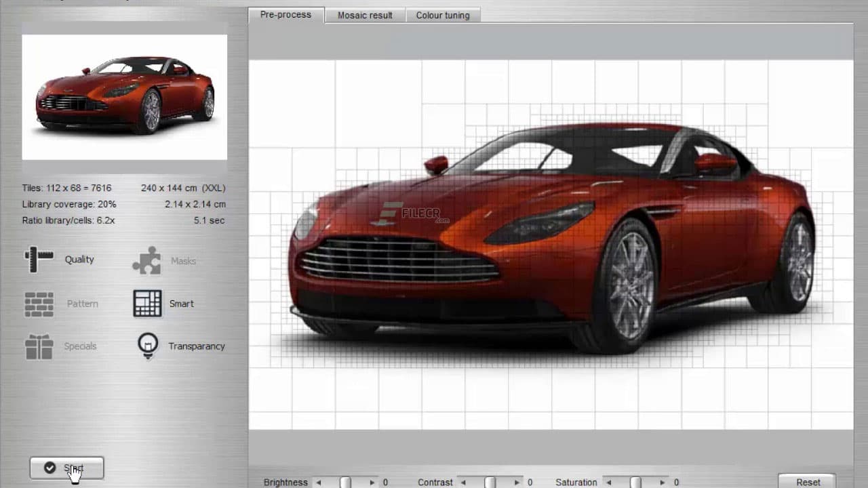Select the Specials gift icon

pos(39,346)
